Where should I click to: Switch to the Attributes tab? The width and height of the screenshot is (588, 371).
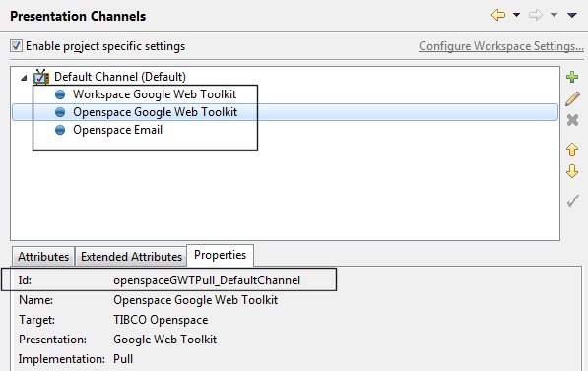point(43,257)
